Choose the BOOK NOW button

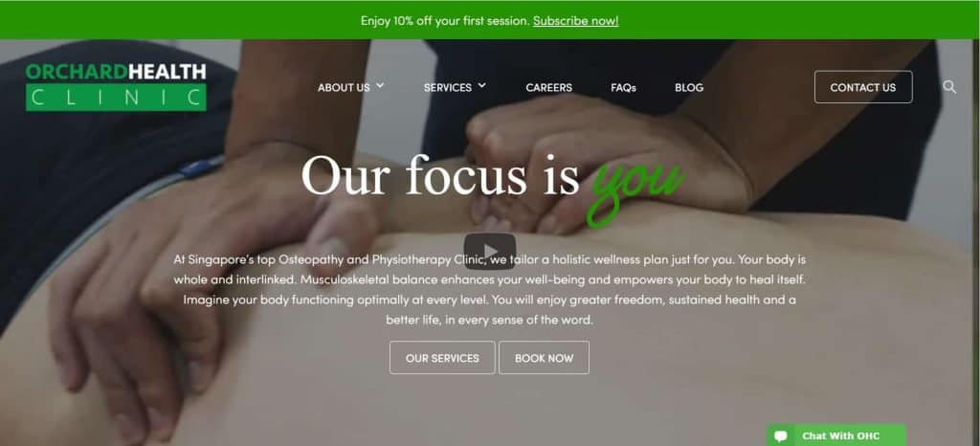[544, 358]
